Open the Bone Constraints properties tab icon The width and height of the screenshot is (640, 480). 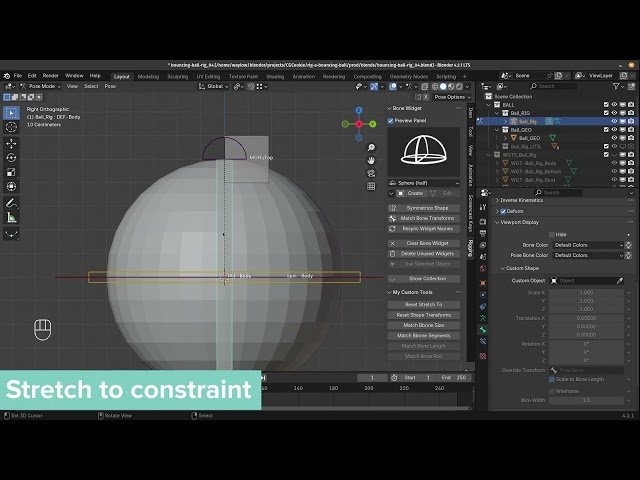coord(483,342)
